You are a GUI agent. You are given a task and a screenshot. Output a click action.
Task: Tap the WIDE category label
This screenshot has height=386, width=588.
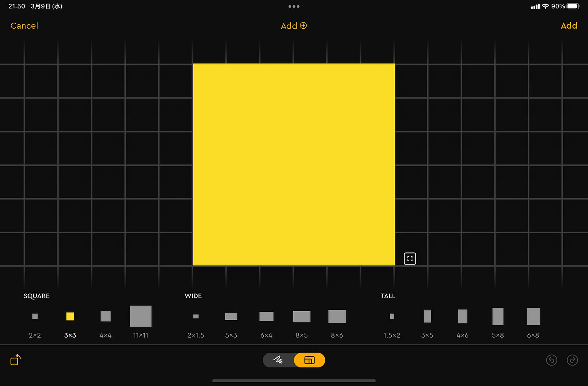pos(193,296)
